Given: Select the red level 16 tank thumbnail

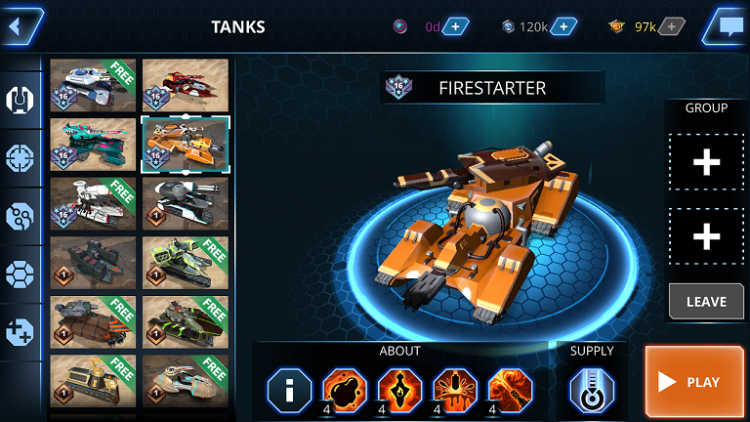Looking at the screenshot, I should point(186,85).
